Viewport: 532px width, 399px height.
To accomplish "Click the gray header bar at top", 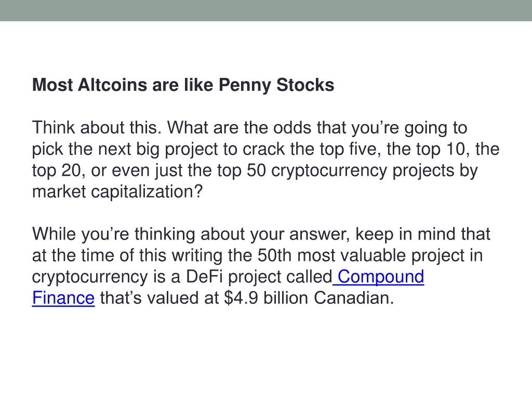I will click(x=266, y=10).
